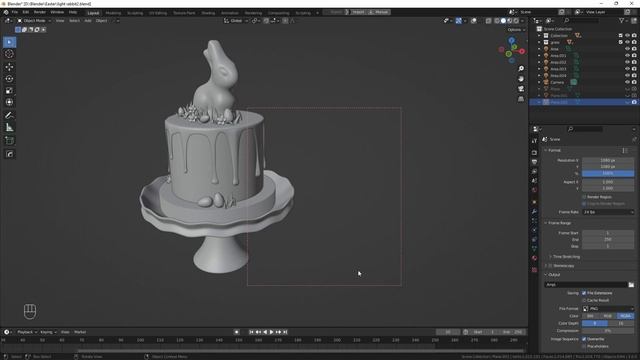Select the Annotate pencil tool

[x=9, y=116]
